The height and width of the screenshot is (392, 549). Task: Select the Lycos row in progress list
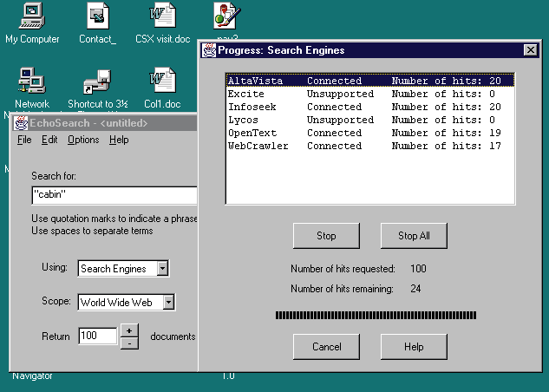370,120
